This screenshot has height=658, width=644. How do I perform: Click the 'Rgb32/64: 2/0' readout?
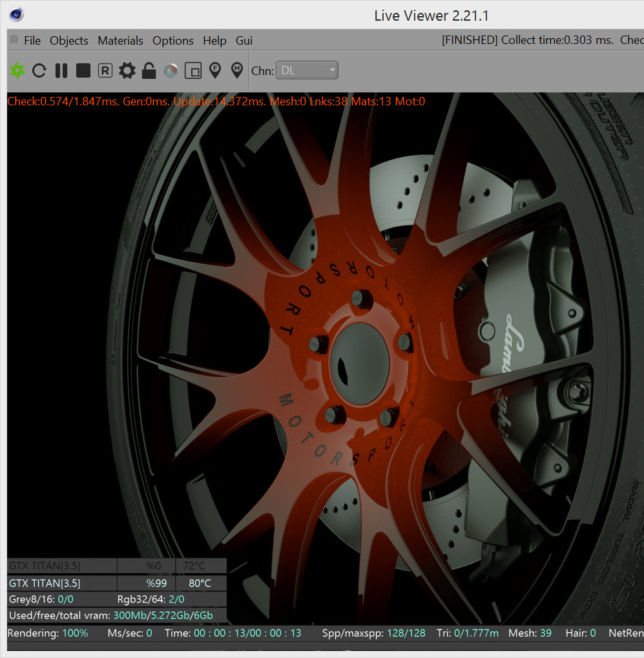pos(151,599)
